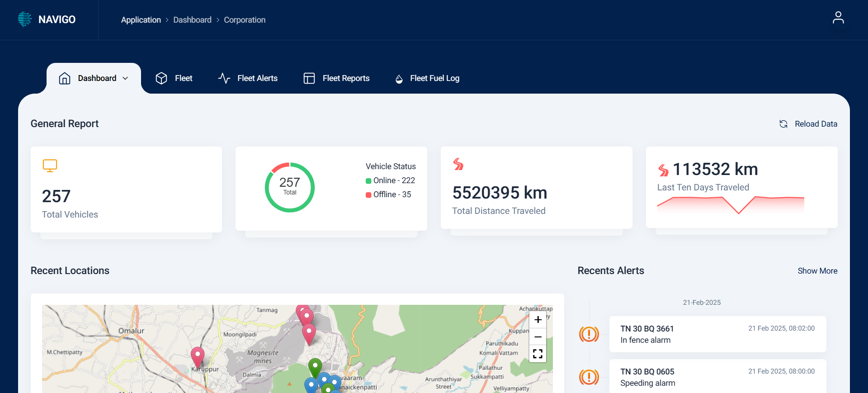Screen dimensions: 868x393
Task: Toggle map fullscreen view
Action: [538, 354]
